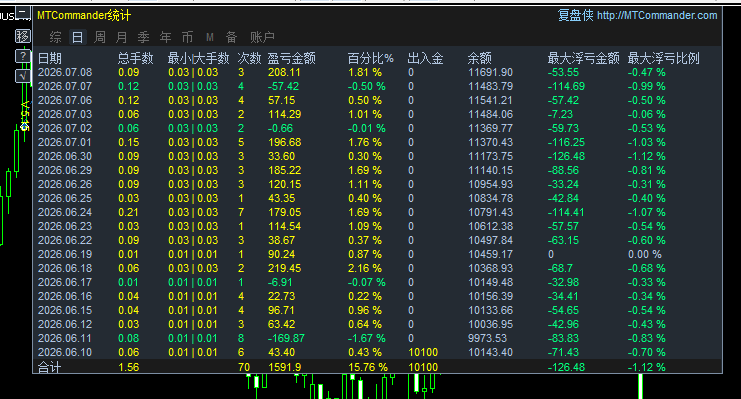The height and width of the screenshot is (399, 741).
Task: Click the 185.22 profit on 2026.06.29
Action: tap(284, 170)
